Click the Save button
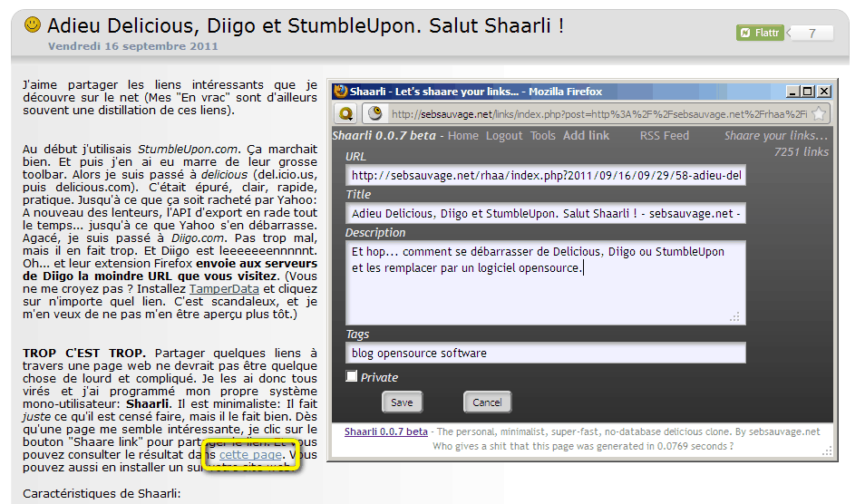865x504 pixels. click(x=402, y=402)
